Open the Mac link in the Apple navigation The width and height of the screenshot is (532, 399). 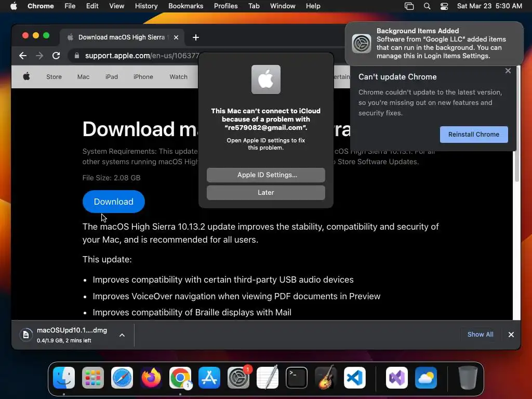tap(83, 77)
